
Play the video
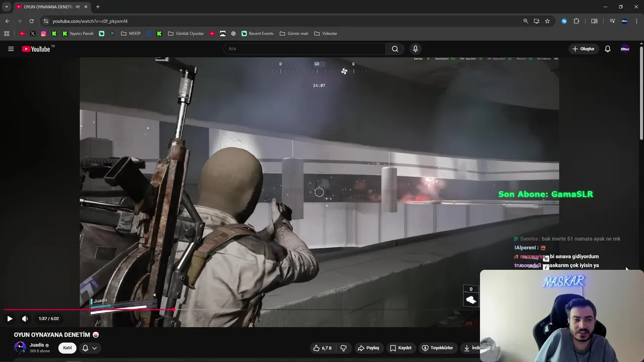(10, 319)
